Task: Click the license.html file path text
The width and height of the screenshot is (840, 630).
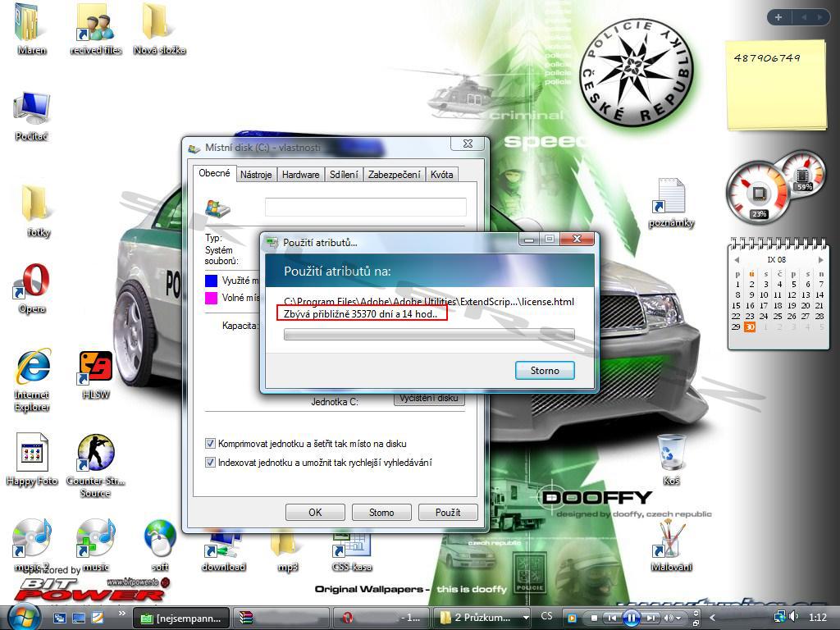Action: coord(429,301)
